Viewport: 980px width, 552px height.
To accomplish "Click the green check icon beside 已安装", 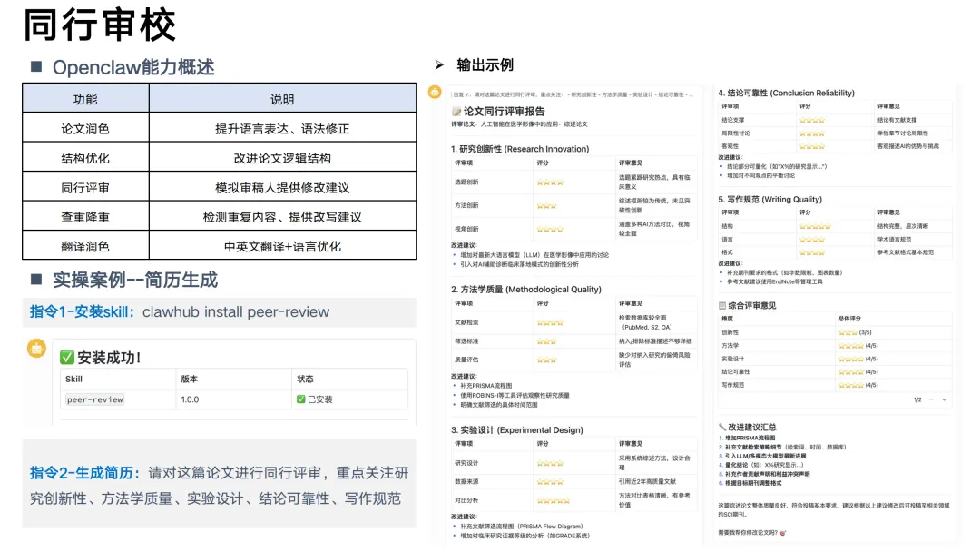I will [x=300, y=399].
